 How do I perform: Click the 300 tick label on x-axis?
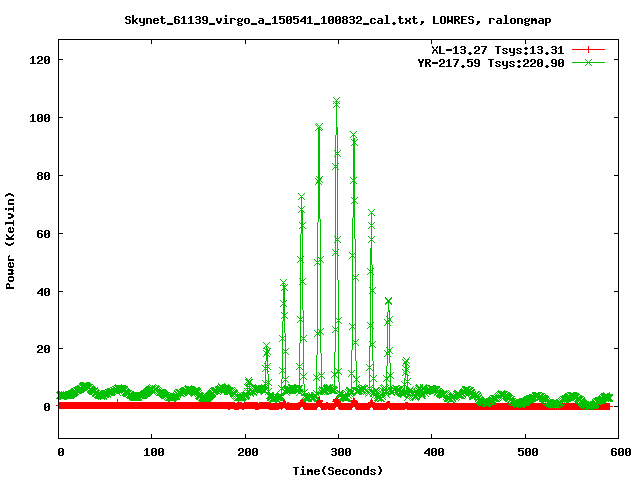[x=339, y=453]
